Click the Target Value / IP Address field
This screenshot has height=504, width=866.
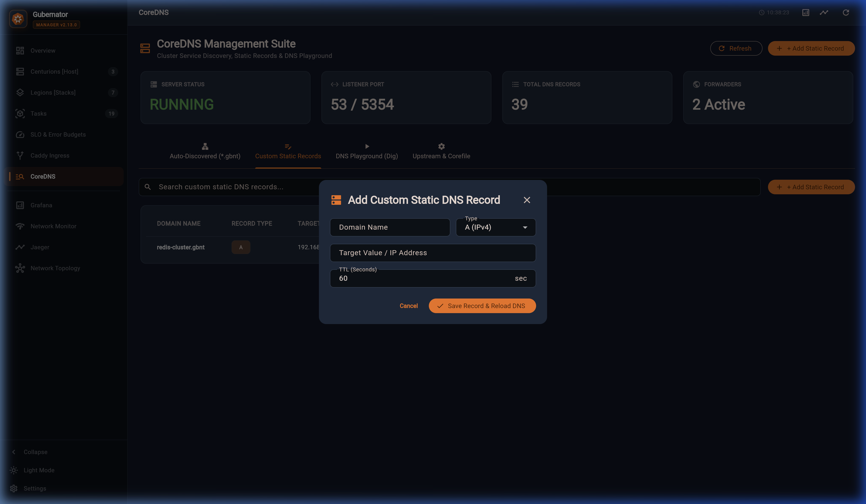tap(433, 253)
